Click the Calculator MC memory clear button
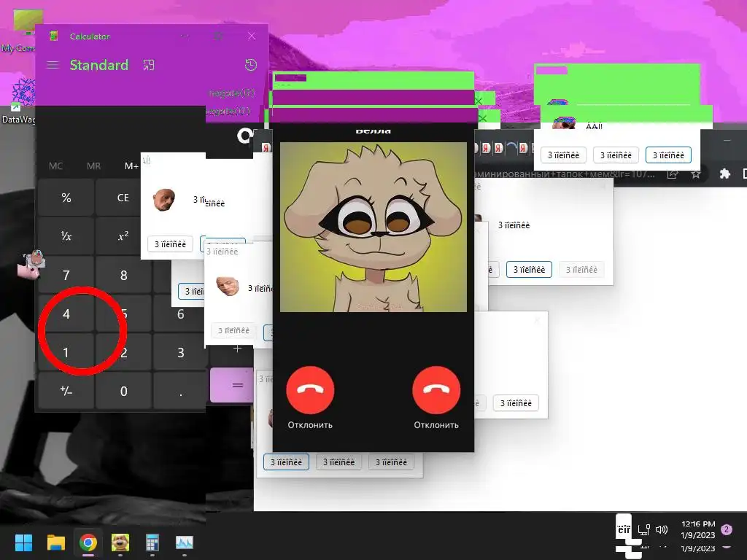The image size is (747, 560). 55,166
